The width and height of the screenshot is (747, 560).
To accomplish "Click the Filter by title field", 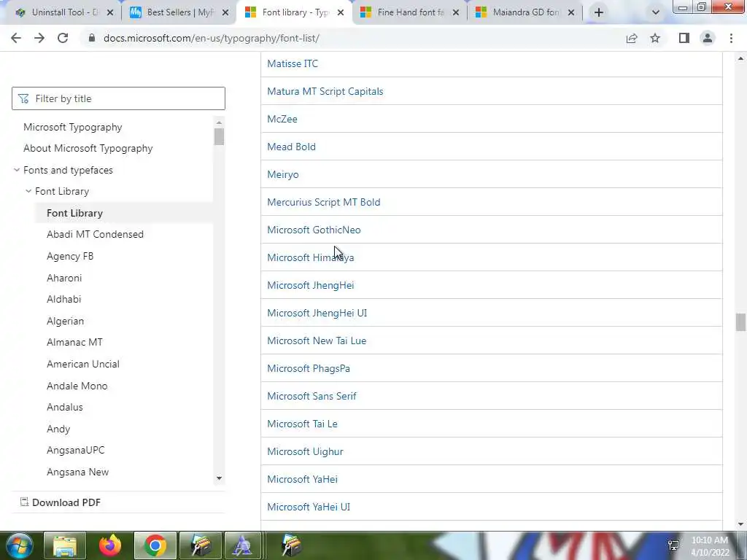I will 118,98.
